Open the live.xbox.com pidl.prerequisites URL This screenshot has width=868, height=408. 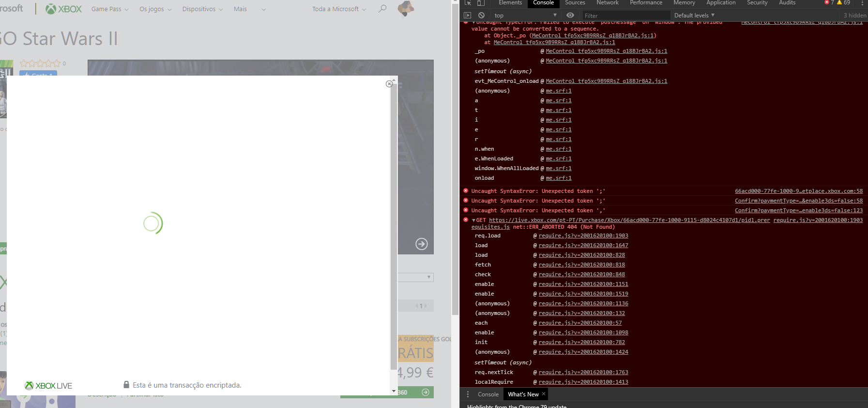629,220
